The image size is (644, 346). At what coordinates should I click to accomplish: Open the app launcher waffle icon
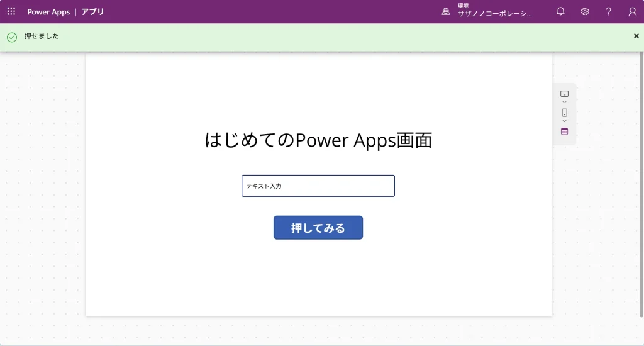[11, 11]
